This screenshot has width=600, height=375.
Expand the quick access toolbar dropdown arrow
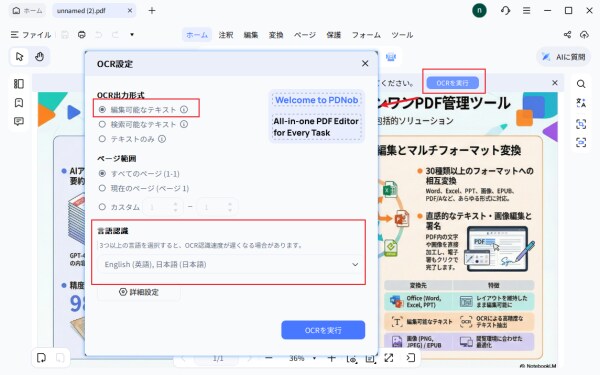132,35
